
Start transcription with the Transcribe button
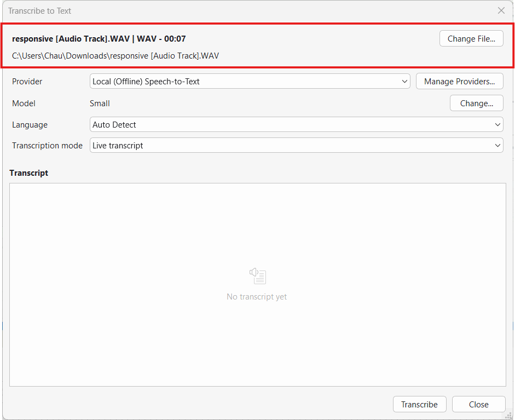pos(419,404)
